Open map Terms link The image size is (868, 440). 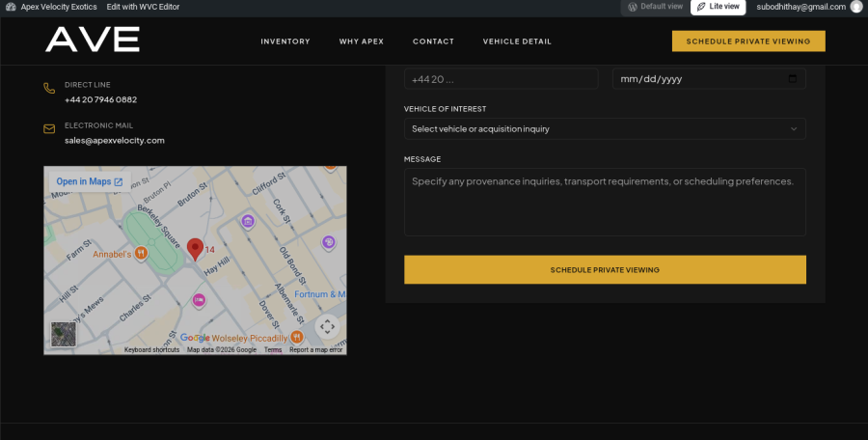click(273, 350)
